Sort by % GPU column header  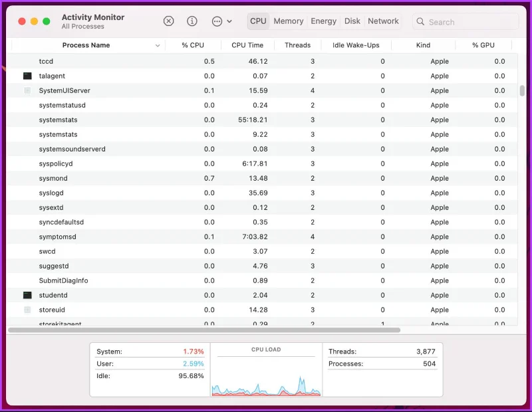tap(483, 45)
